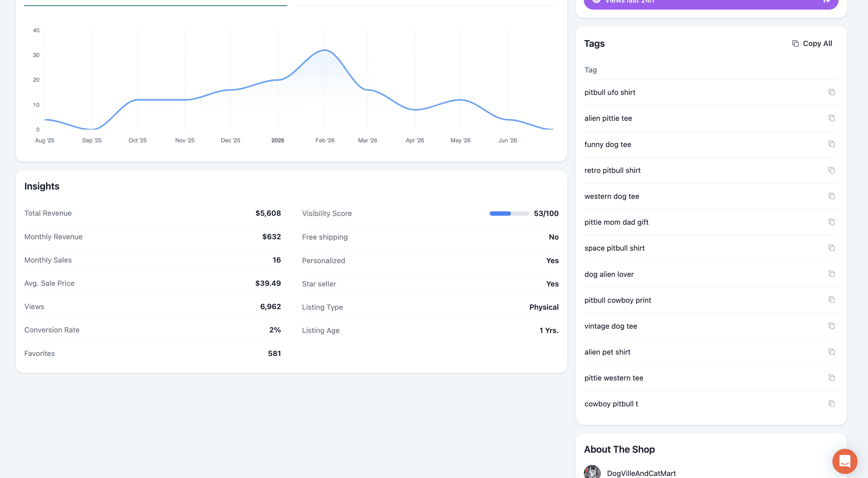Copy the 'pittie mom dad gift' tag
Viewport: 868px width, 478px height.
(831, 222)
